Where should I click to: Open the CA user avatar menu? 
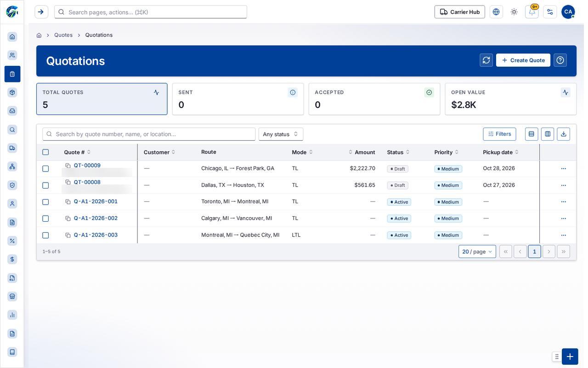coord(568,12)
